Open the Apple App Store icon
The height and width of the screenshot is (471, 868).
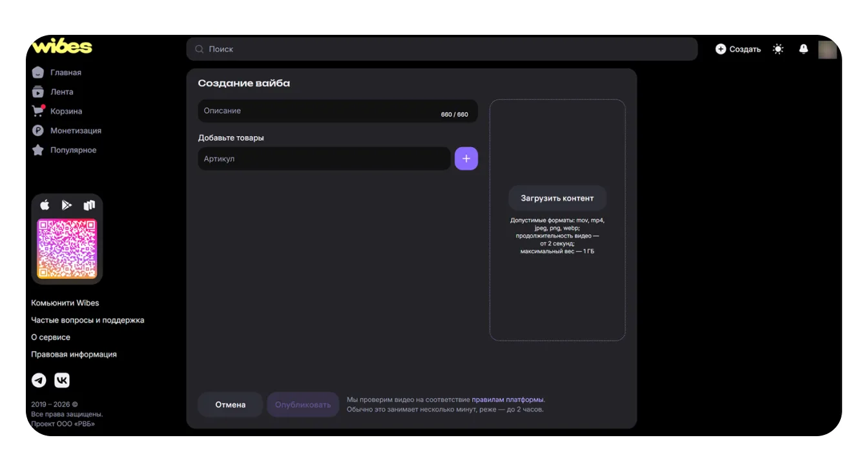(45, 205)
